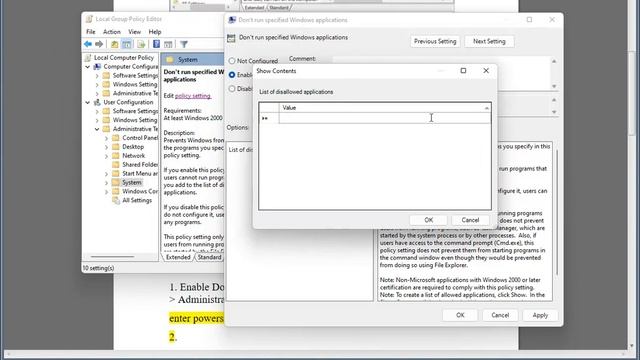
Task: Click the Desktop folder icon in tree
Action: click(116, 147)
